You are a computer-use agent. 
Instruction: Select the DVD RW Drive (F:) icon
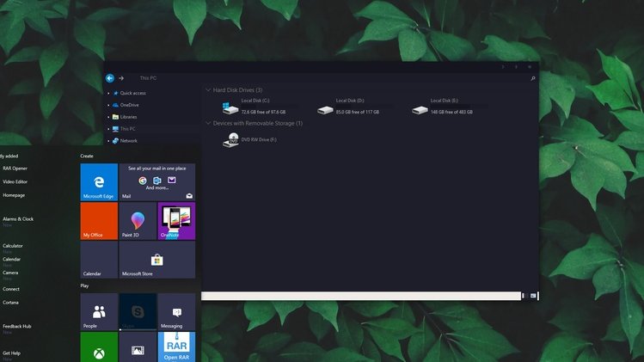230,140
